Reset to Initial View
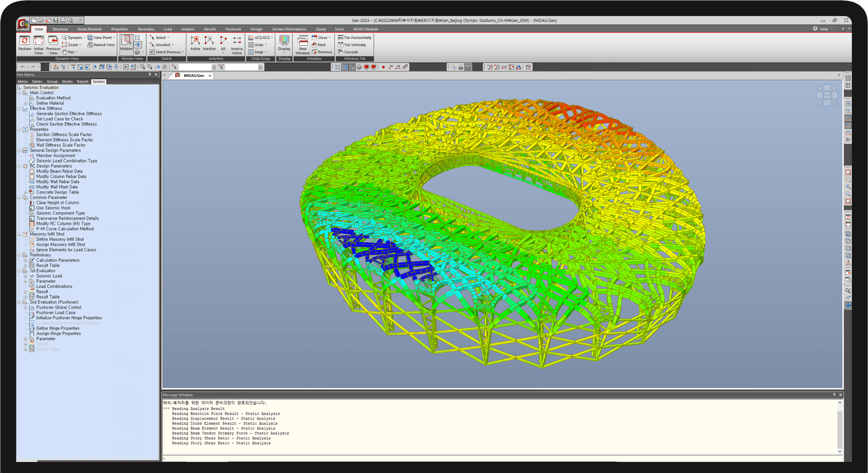The image size is (868, 473). (x=38, y=42)
